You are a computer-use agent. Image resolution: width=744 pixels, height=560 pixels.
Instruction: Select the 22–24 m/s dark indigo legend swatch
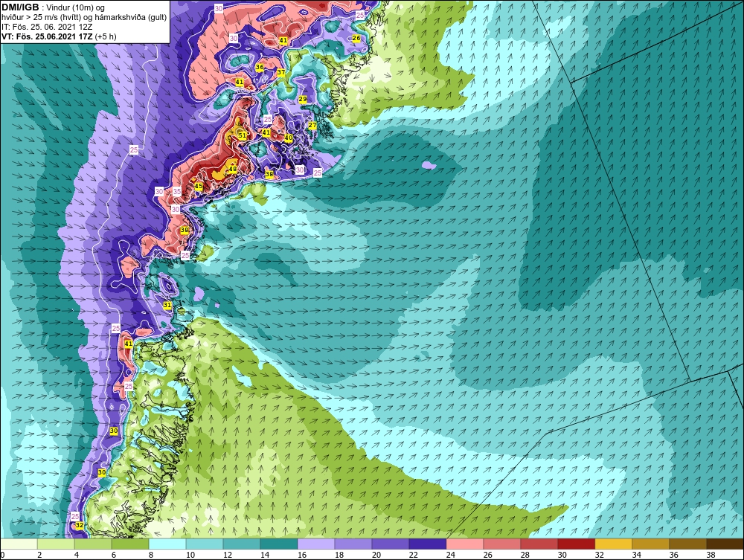tap(428, 544)
